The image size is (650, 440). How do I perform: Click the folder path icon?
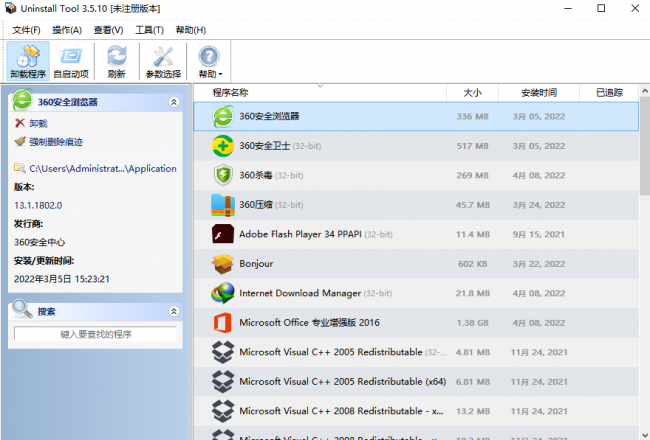[x=19, y=168]
